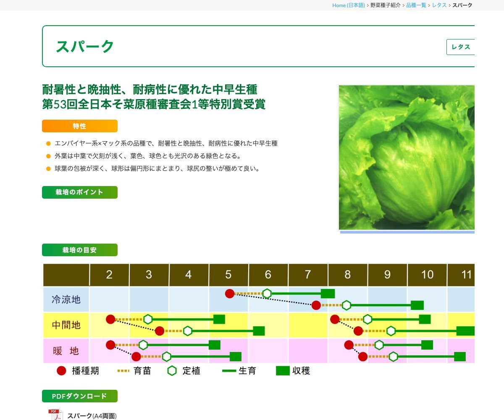The image size is (504, 420).
Task: Click the レタス button at top right
Action: pyautogui.click(x=461, y=47)
